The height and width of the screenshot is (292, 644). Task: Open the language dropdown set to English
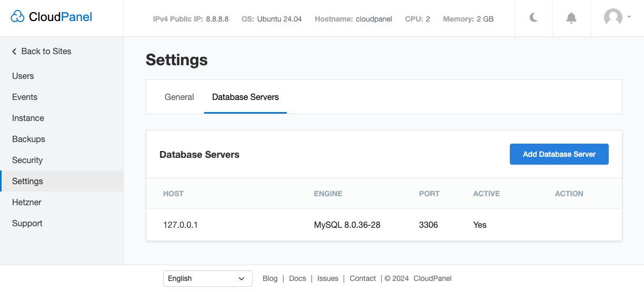pyautogui.click(x=207, y=278)
